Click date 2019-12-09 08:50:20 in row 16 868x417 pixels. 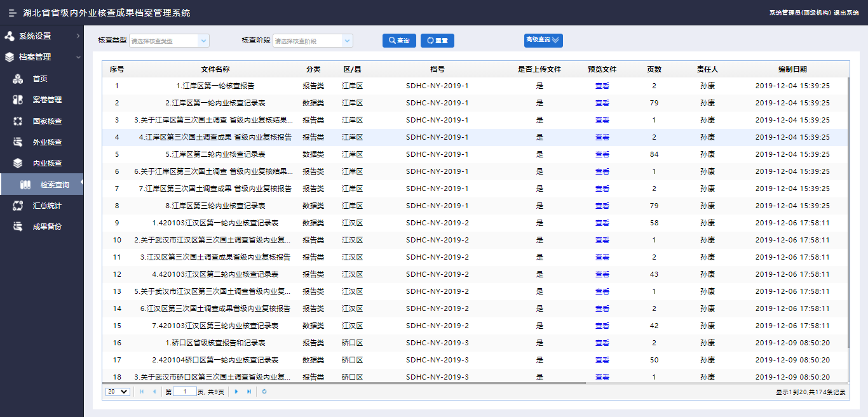click(792, 343)
